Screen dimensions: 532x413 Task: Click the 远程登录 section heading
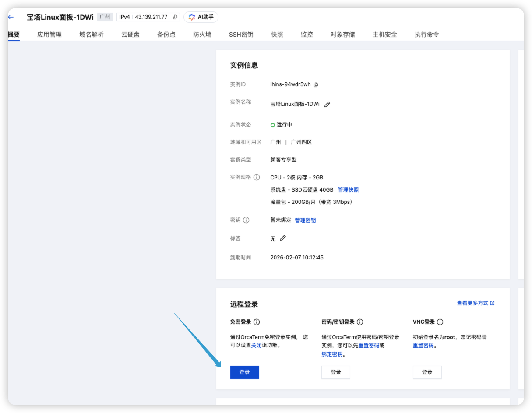tap(244, 304)
